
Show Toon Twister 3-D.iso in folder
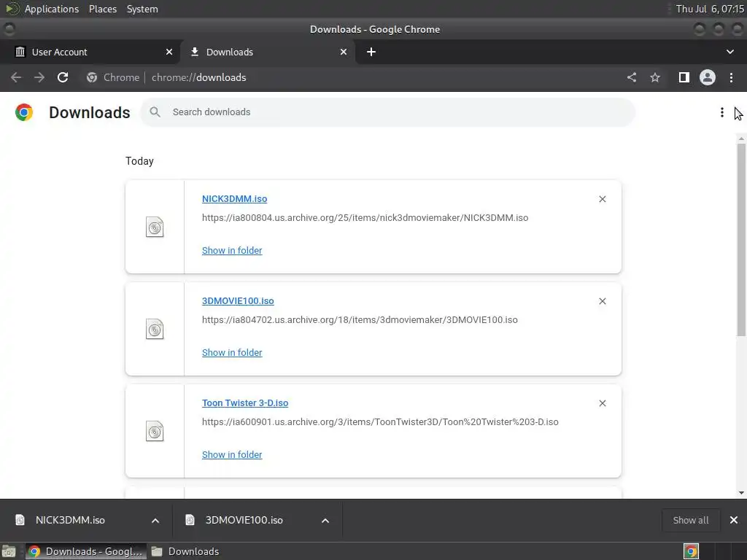click(x=232, y=455)
